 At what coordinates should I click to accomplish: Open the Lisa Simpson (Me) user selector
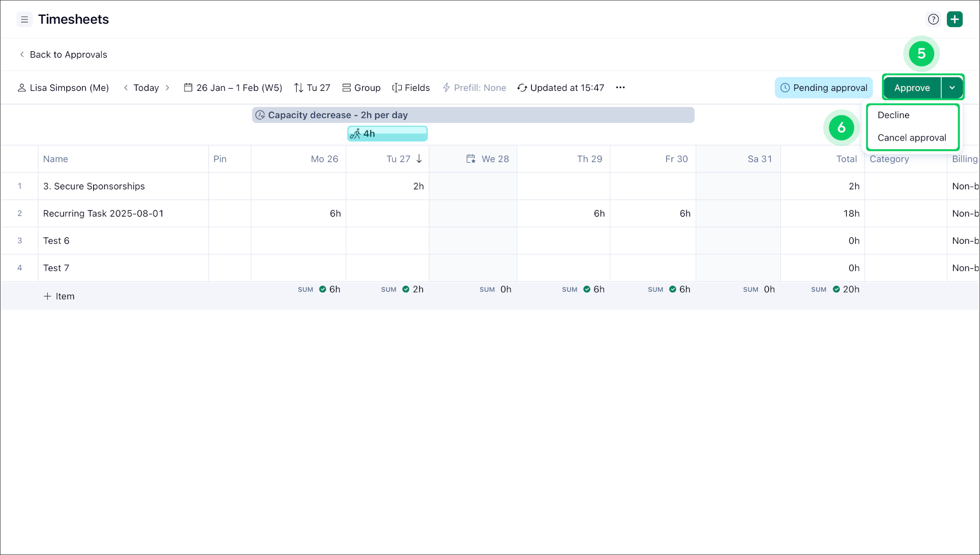tap(64, 88)
